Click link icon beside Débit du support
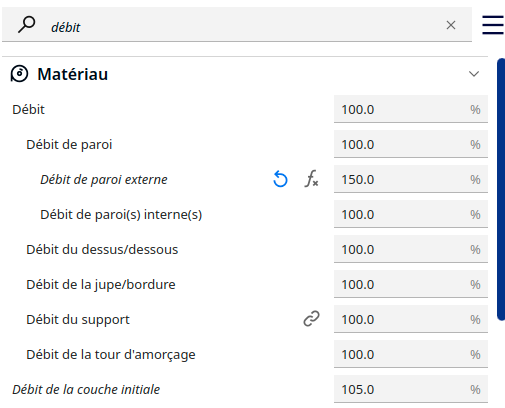505x408 pixels. (311, 319)
